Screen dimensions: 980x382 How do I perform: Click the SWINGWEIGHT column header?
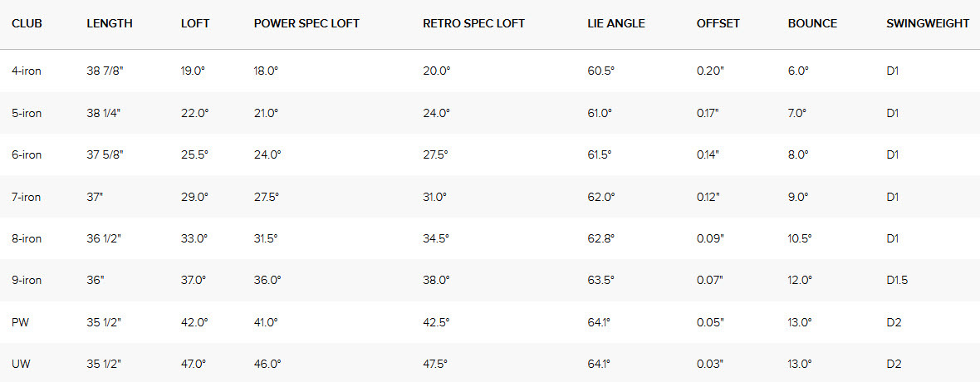point(927,23)
